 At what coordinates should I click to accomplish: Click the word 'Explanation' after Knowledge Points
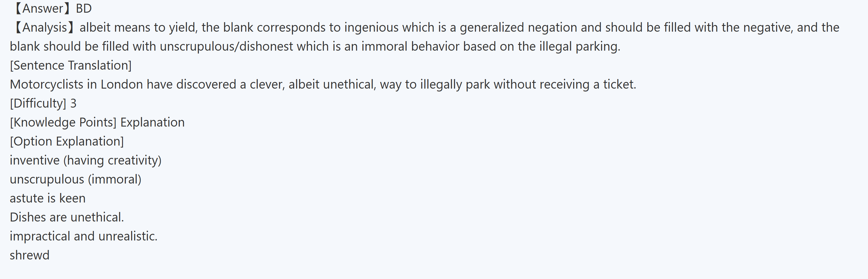point(152,122)
